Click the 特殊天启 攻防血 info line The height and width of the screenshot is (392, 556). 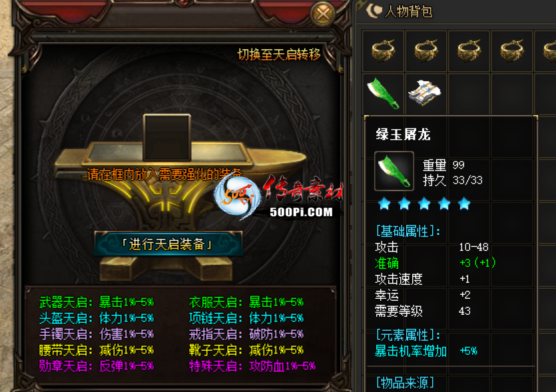pyautogui.click(x=252, y=366)
